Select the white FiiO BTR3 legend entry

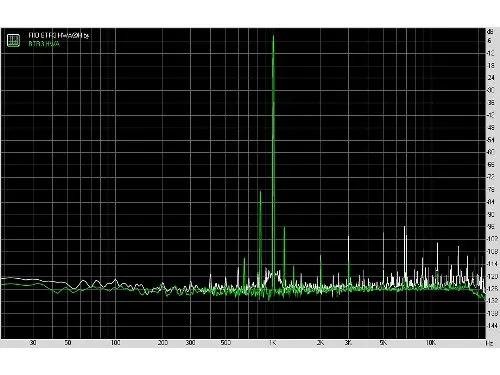(x=59, y=35)
